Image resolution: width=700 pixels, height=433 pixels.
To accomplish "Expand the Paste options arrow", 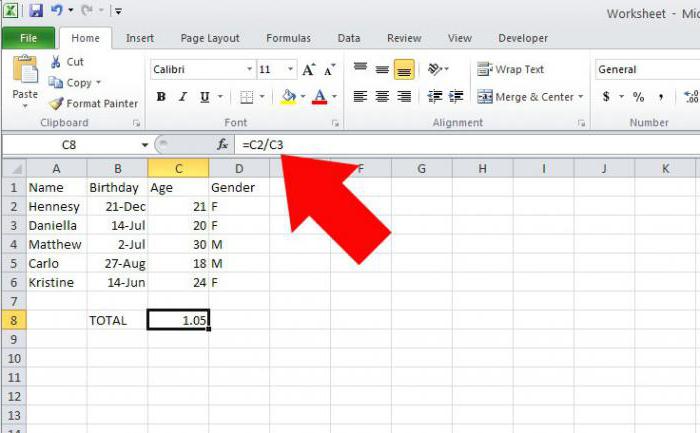I will 25,106.
